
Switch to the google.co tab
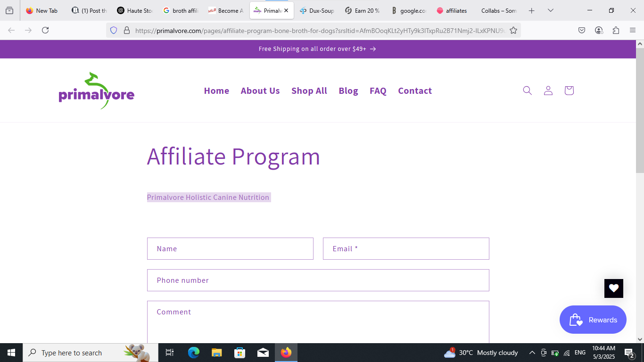click(x=408, y=10)
